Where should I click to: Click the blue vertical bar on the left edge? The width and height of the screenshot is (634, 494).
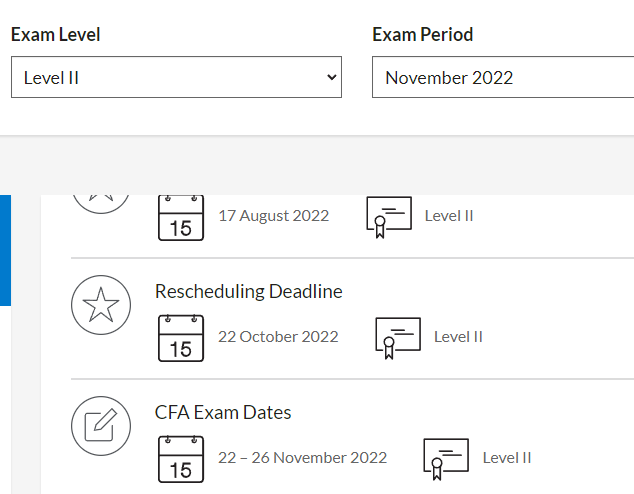point(5,250)
